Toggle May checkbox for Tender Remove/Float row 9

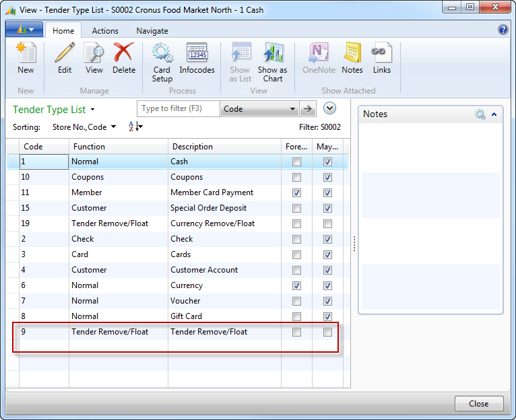327,332
